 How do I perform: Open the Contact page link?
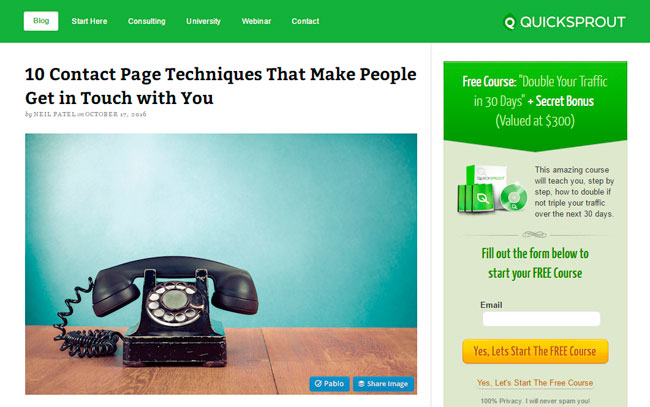click(x=305, y=21)
